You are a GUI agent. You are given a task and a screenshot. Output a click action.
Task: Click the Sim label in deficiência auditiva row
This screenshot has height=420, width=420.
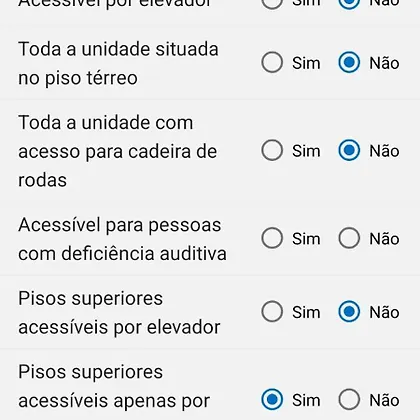click(x=306, y=239)
